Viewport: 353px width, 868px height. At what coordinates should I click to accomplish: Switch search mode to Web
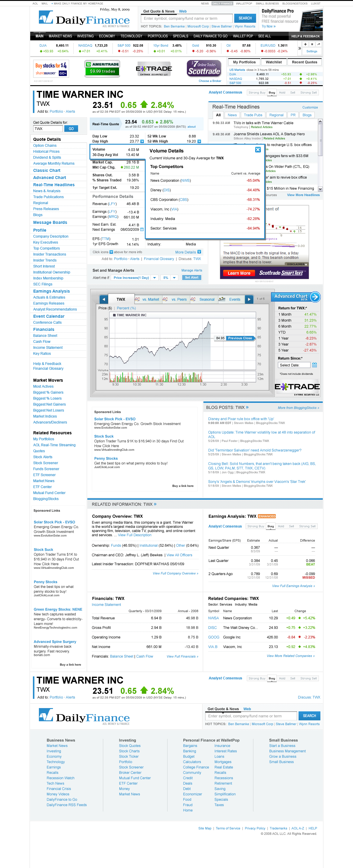(182, 11)
